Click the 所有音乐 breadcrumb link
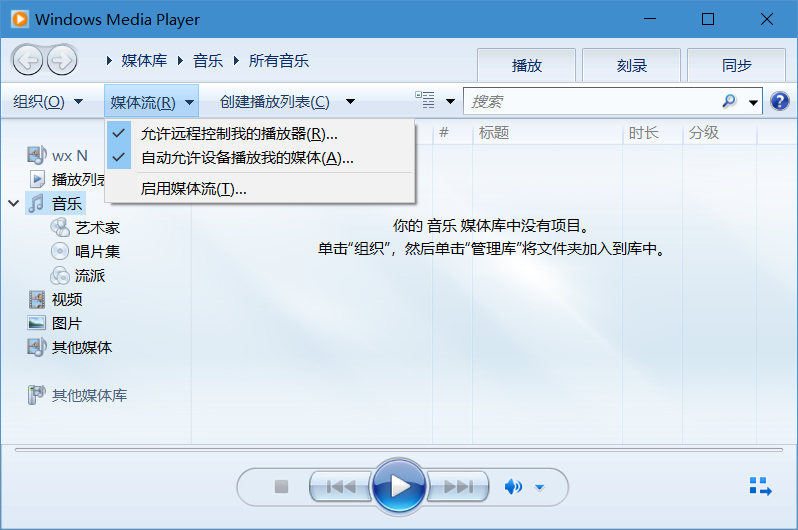 pos(278,61)
